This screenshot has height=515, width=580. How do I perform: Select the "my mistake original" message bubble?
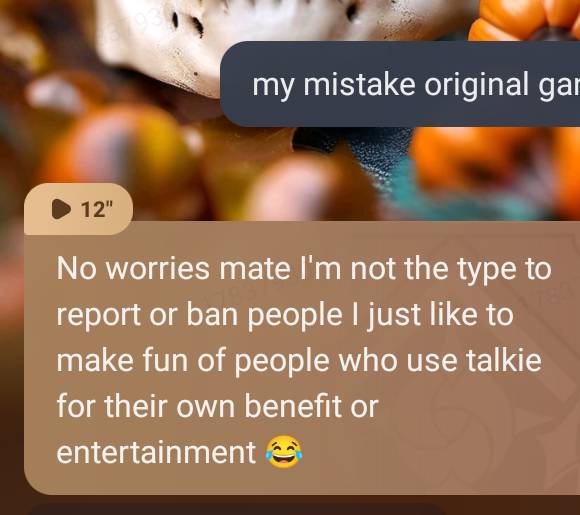pos(400,84)
